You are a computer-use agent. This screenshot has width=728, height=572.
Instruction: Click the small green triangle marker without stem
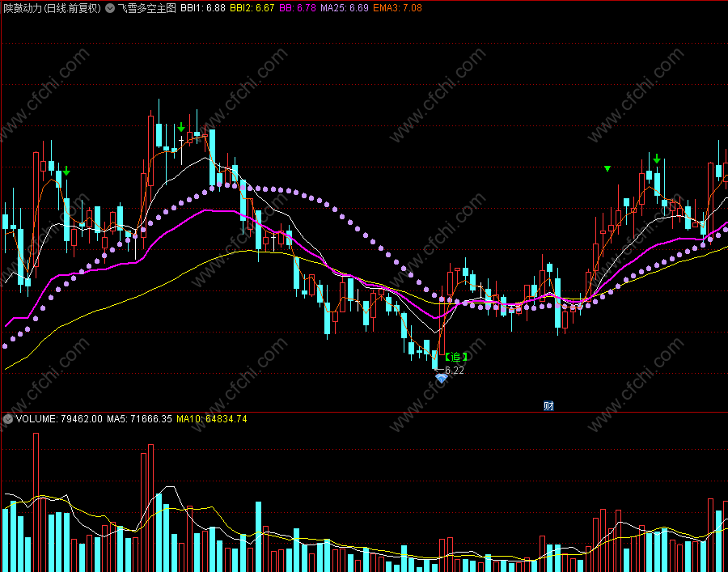(607, 168)
